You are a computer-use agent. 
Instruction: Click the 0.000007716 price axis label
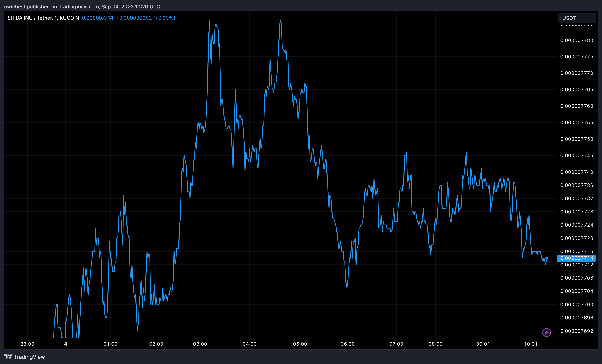pos(577,251)
